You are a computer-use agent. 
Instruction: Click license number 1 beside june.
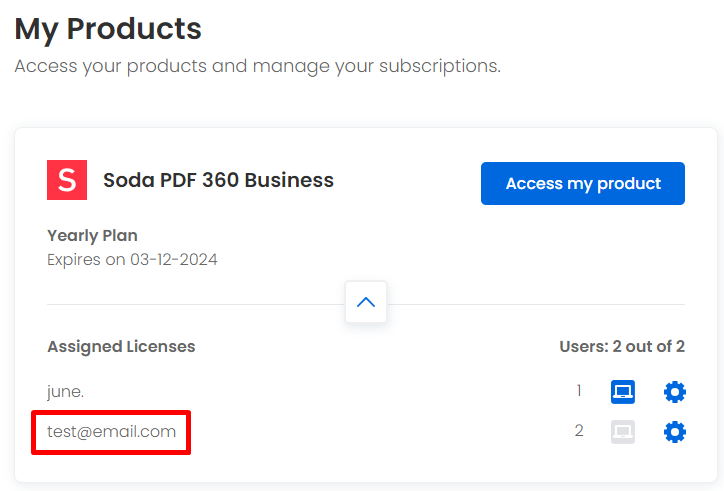click(579, 391)
